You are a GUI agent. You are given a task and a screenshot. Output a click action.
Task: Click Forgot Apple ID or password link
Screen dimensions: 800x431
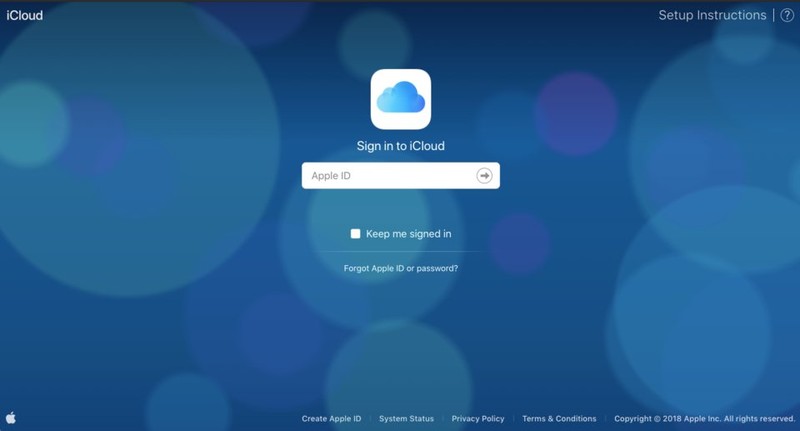click(401, 268)
